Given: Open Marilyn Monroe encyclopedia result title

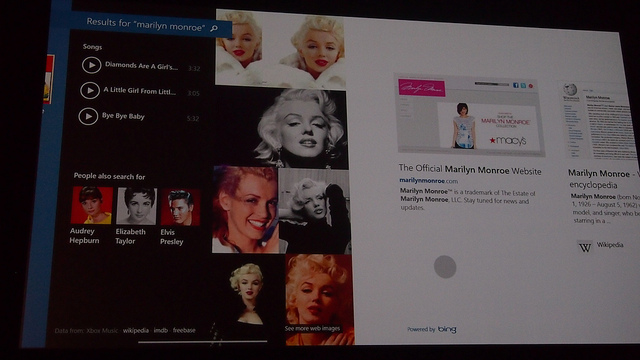Looking at the screenshot, I should click(x=604, y=179).
